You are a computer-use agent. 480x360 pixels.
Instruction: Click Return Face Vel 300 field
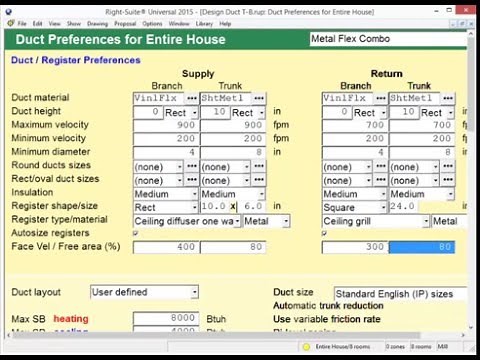click(355, 247)
